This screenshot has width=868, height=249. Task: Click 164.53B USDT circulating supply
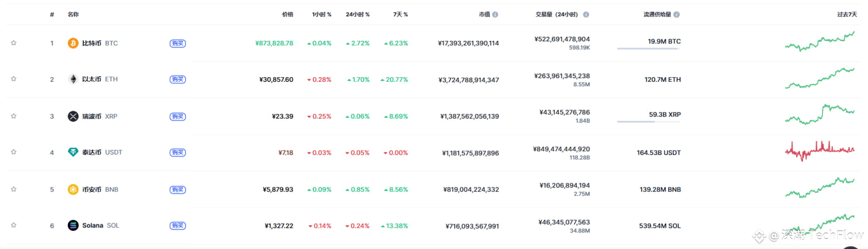click(659, 153)
